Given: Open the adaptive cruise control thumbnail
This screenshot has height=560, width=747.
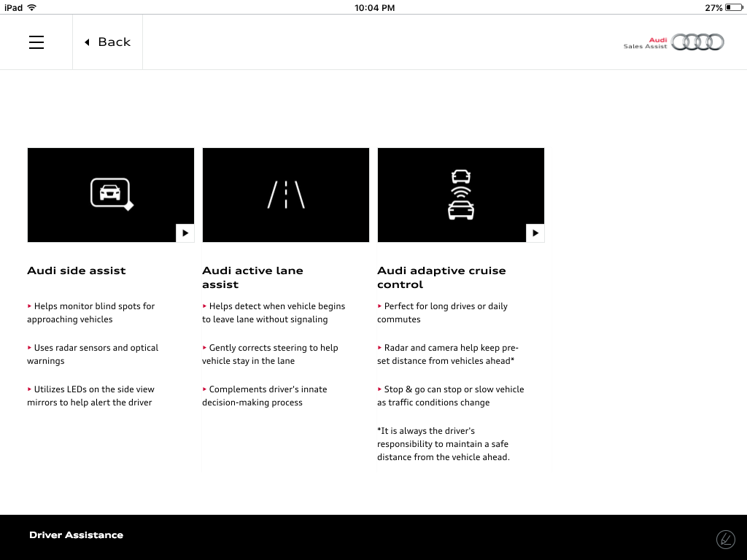Looking at the screenshot, I should click(x=461, y=195).
